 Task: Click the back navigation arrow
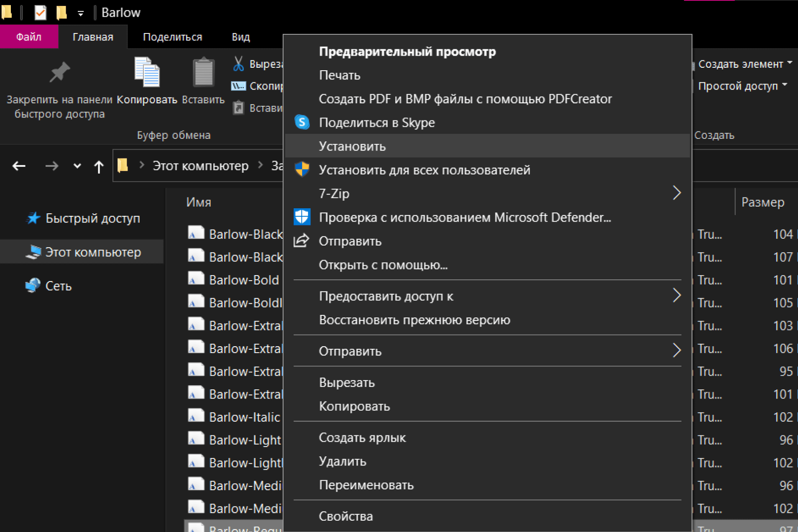pos(19,166)
